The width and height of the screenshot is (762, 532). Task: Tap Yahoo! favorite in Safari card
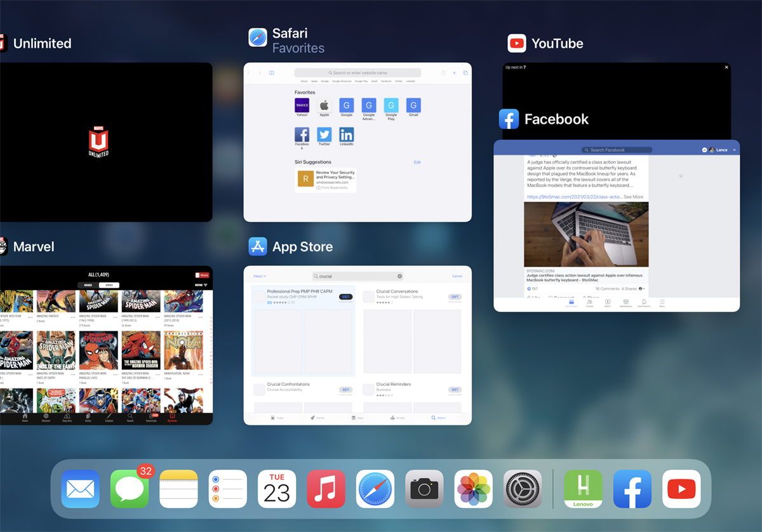coord(302,106)
